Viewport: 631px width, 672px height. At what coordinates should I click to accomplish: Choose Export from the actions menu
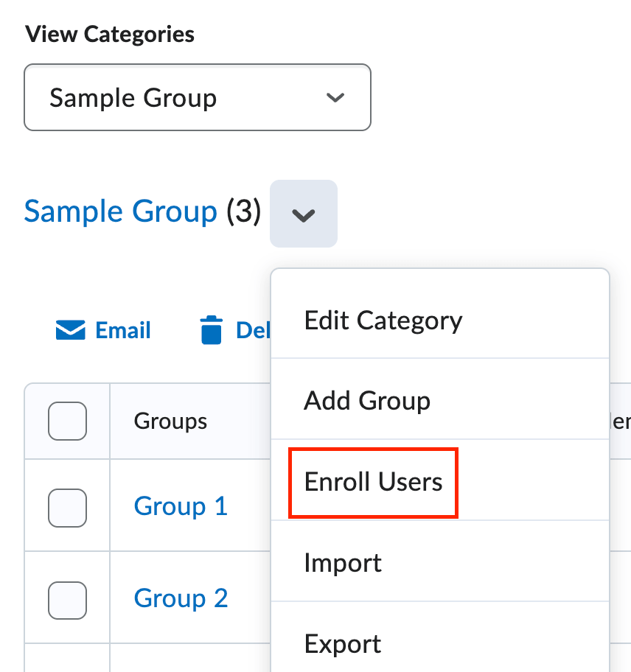342,643
